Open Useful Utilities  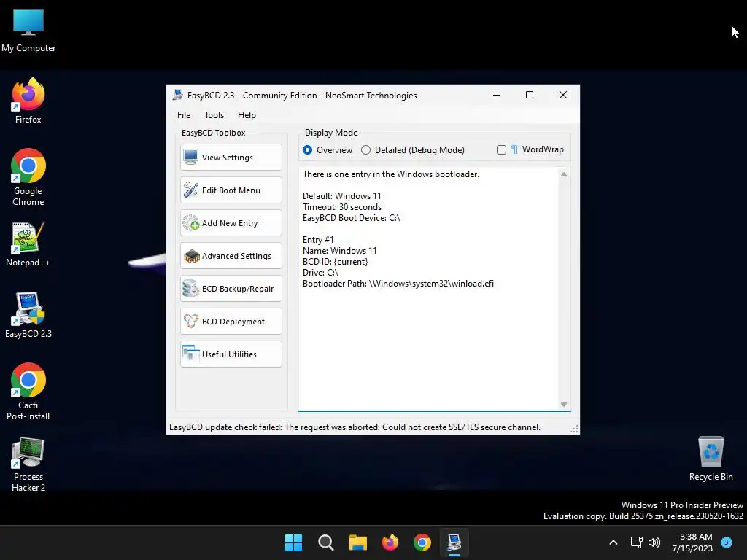(231, 354)
